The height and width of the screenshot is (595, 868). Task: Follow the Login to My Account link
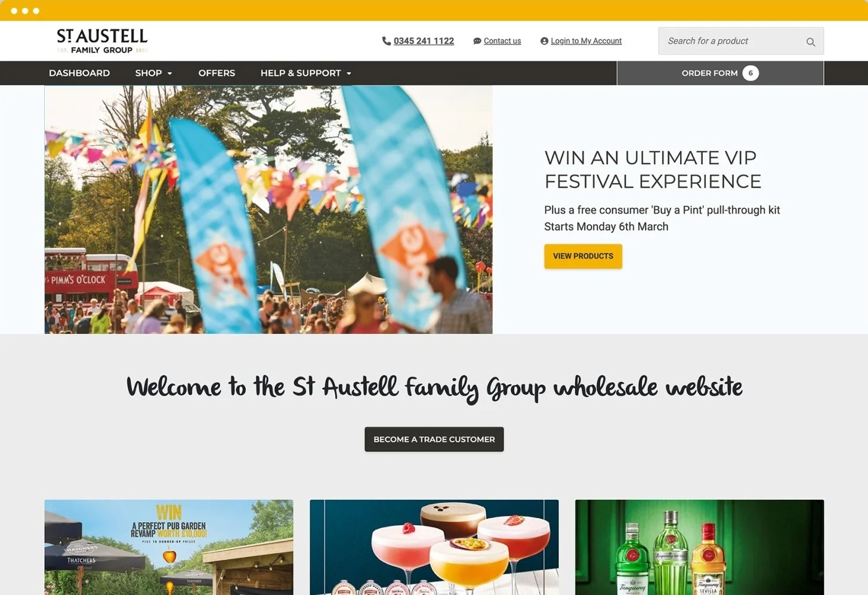click(x=586, y=41)
